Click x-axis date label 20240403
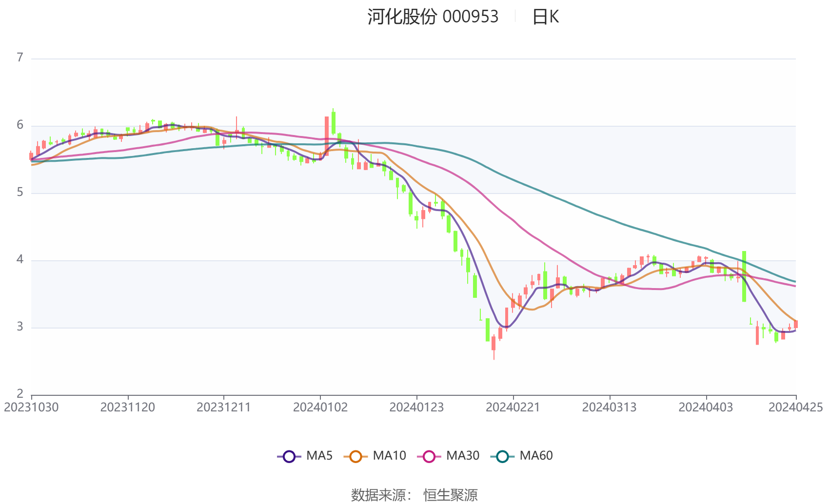This screenshot has height=504, width=829. pos(706,407)
